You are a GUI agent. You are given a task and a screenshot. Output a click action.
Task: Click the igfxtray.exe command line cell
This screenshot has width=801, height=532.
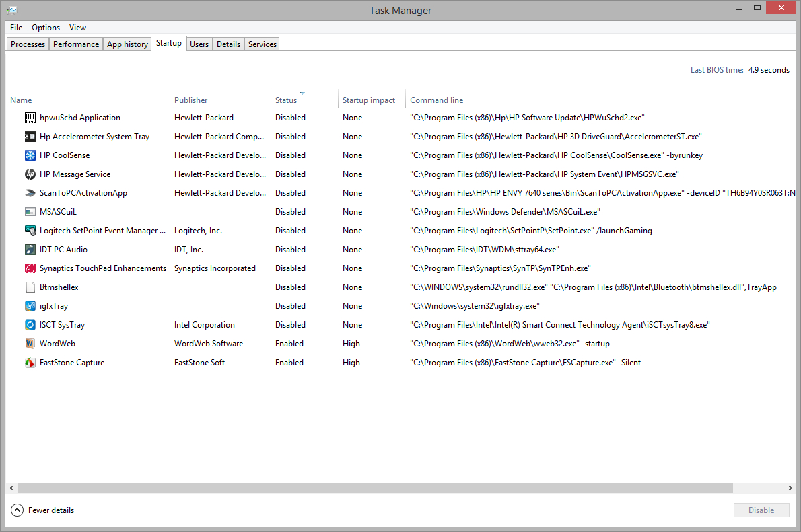tap(475, 306)
